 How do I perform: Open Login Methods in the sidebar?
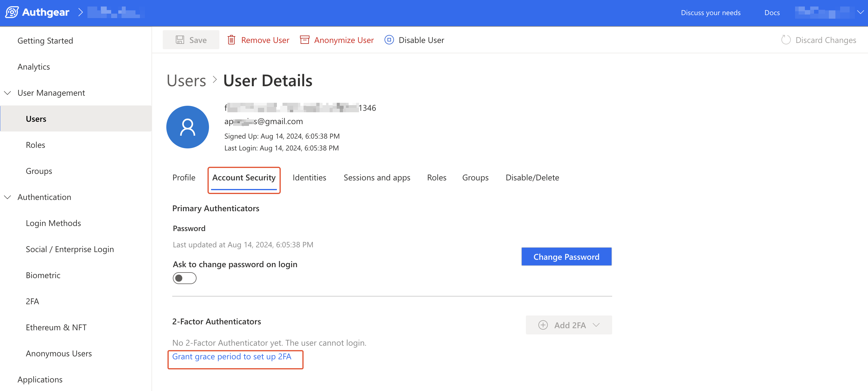(x=53, y=223)
